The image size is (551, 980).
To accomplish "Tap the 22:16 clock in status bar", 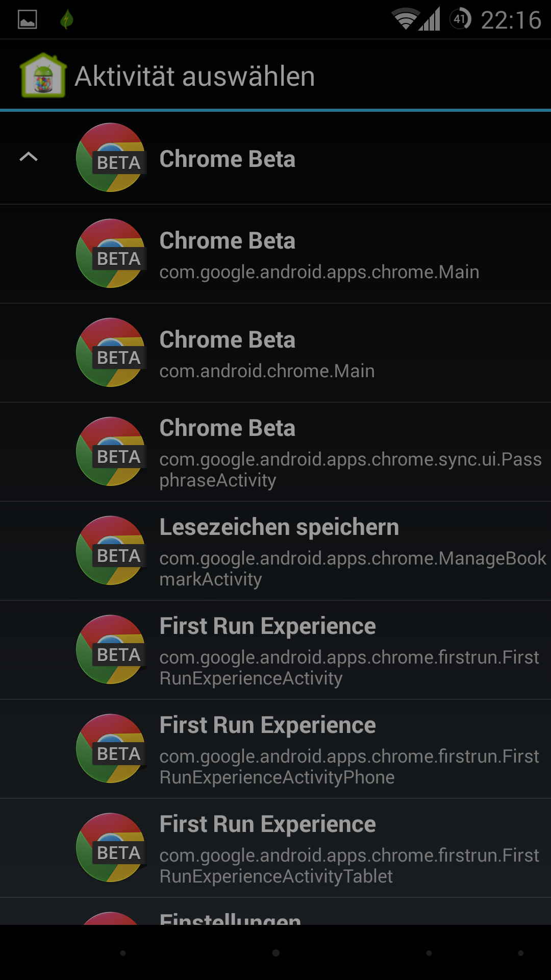I will [x=511, y=20].
